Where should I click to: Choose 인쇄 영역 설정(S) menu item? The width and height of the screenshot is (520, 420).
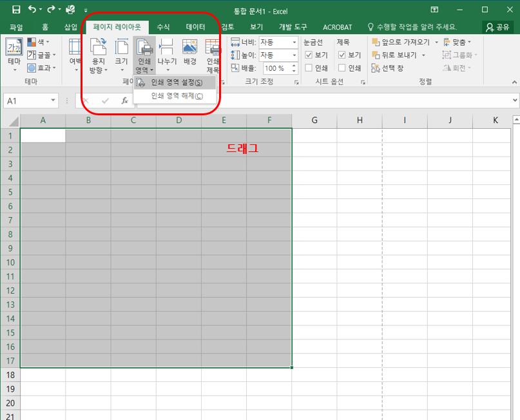pyautogui.click(x=175, y=82)
